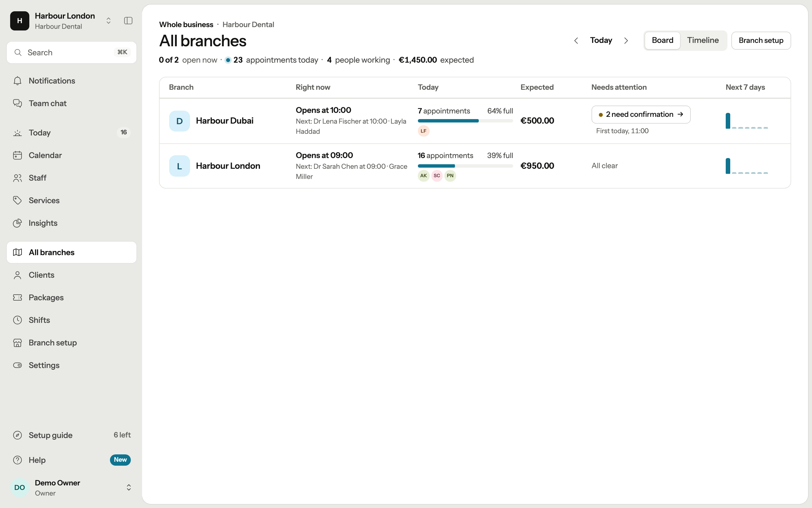This screenshot has height=508, width=812.
Task: Expand the Demo Owner account menu
Action: pos(129,487)
